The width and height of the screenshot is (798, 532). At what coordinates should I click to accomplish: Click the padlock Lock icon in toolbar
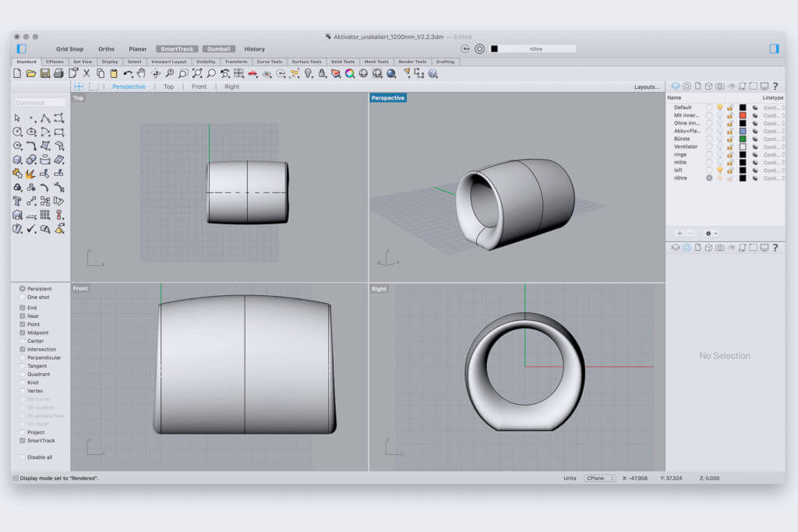pos(322,74)
